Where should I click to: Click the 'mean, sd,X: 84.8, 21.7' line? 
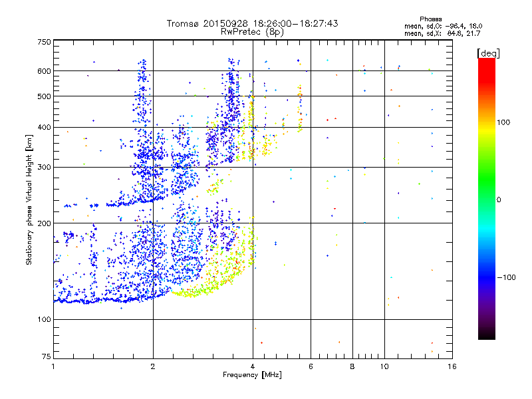[442, 33]
